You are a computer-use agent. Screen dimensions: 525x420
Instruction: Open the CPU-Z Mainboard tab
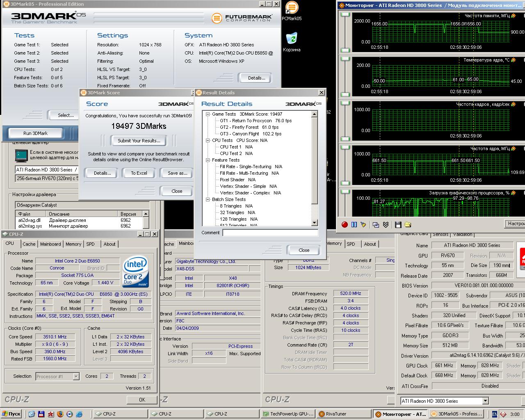(x=50, y=244)
